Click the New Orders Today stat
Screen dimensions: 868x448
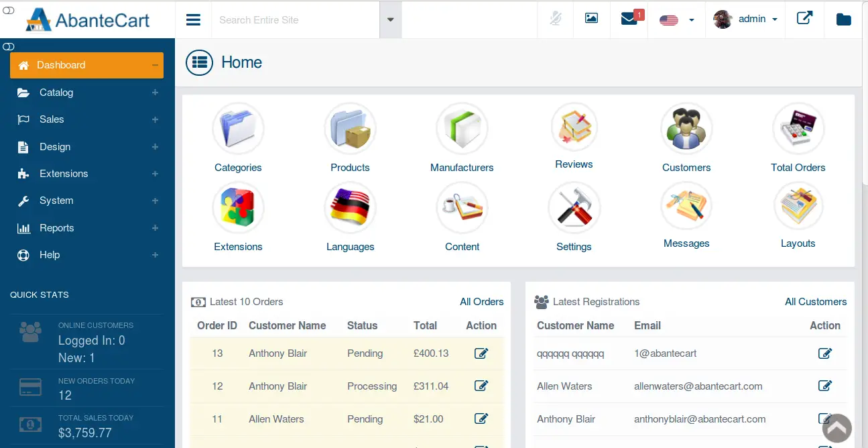86,388
